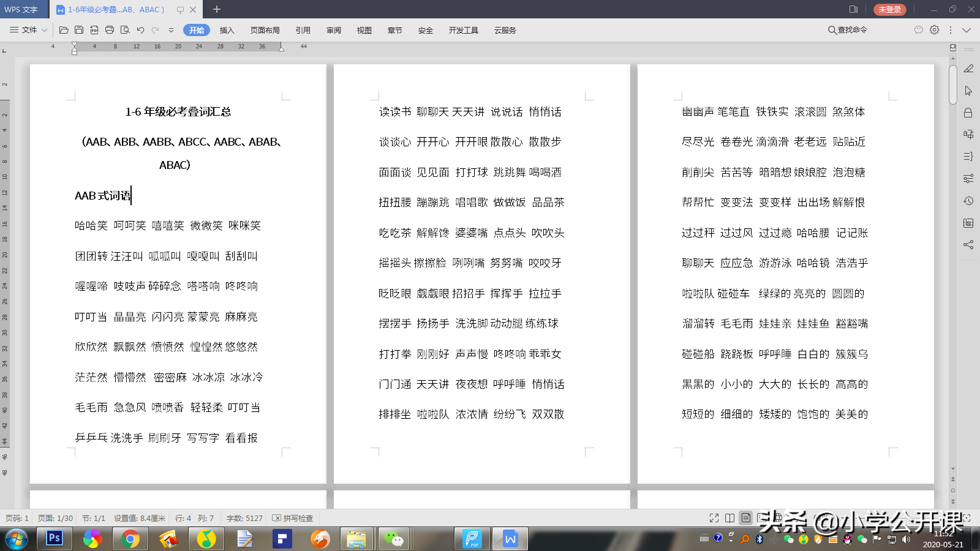Open Chrome from the taskbar
980x551 pixels.
point(130,539)
